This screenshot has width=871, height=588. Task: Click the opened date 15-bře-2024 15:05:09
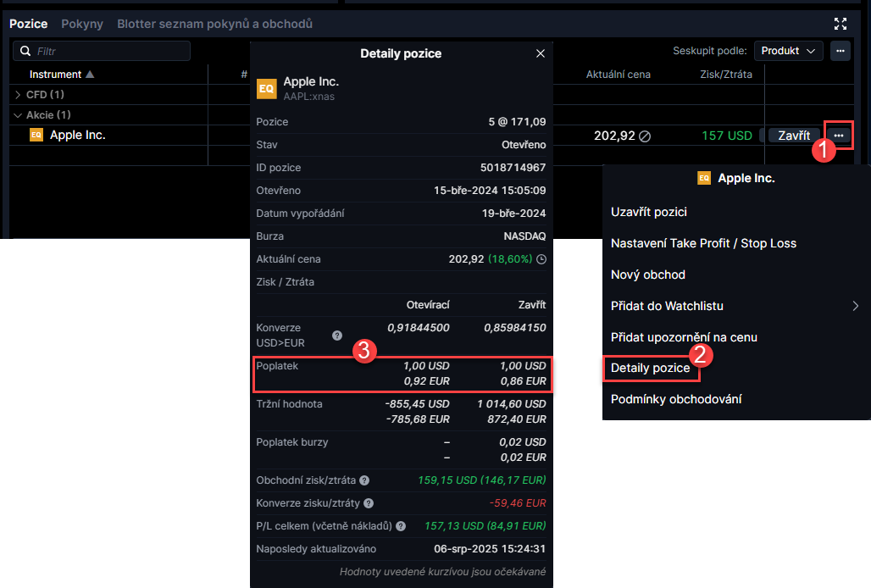tap(490, 191)
